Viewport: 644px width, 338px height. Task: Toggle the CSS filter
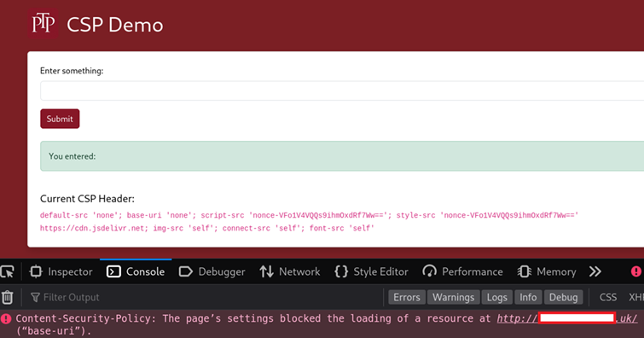pos(608,297)
